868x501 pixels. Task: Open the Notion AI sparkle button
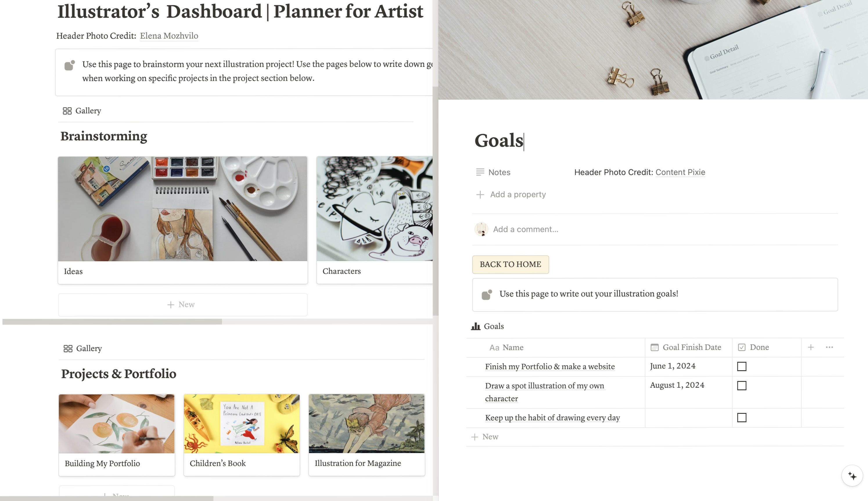(853, 475)
